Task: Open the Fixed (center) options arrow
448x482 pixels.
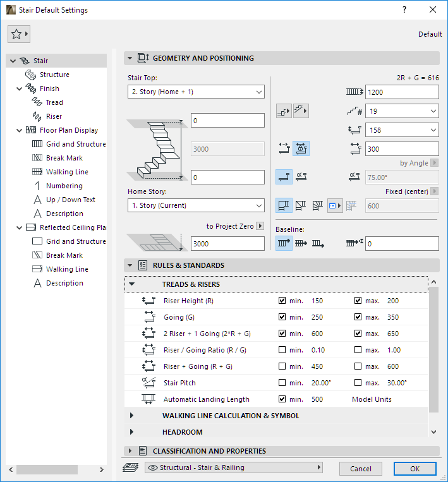Action: pyautogui.click(x=434, y=191)
